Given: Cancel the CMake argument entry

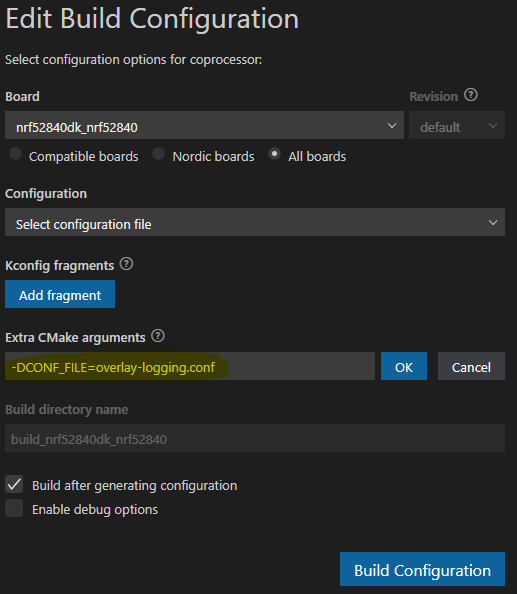Looking at the screenshot, I should [x=471, y=366].
